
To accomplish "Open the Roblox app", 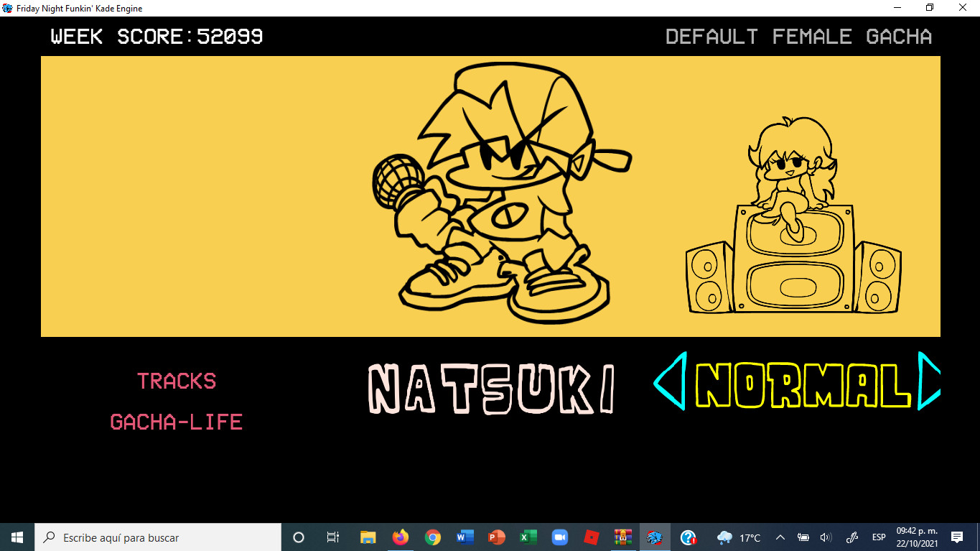I will click(591, 537).
